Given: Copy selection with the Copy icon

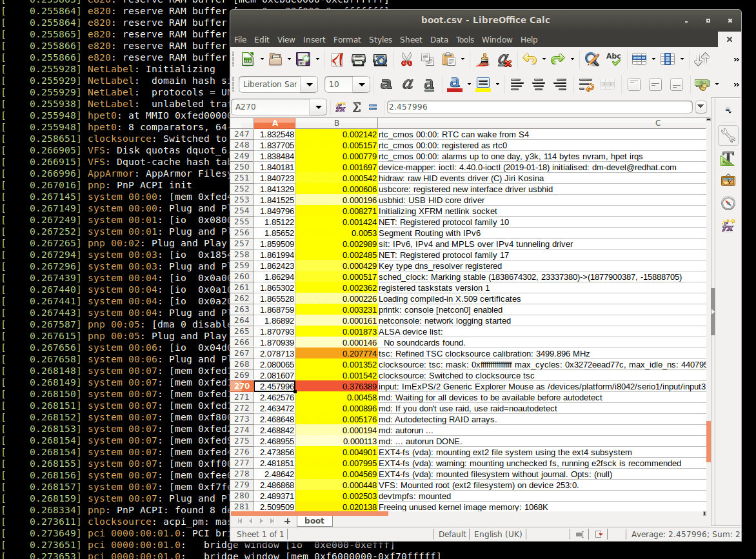Looking at the screenshot, I should point(428,59).
